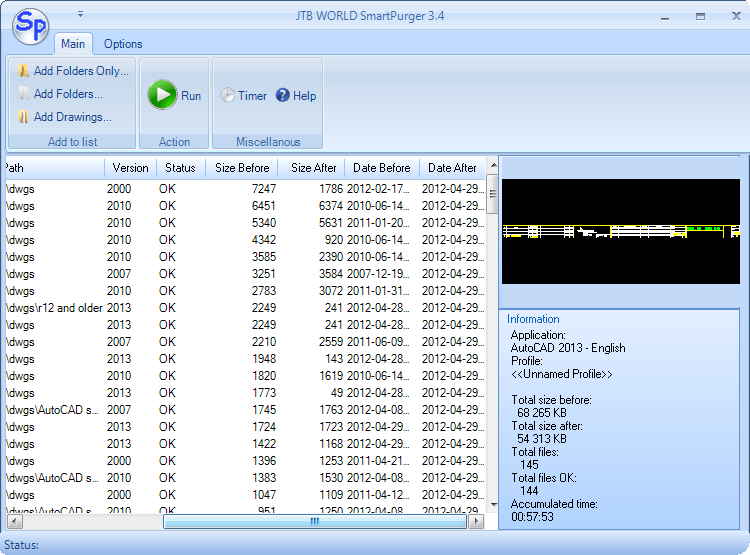Image resolution: width=750 pixels, height=555 pixels.
Task: Choose Add Folders... command
Action: click(x=68, y=94)
